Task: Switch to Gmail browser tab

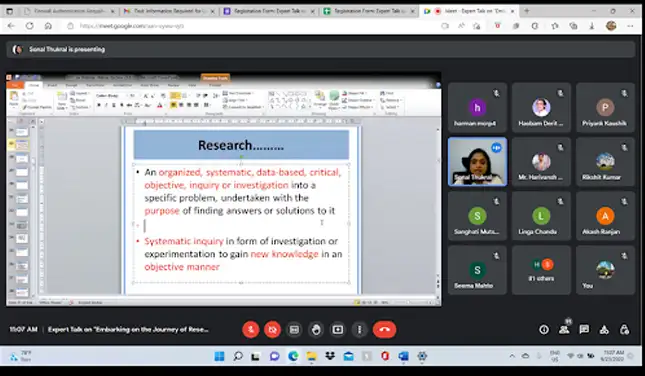Action: coord(169,11)
